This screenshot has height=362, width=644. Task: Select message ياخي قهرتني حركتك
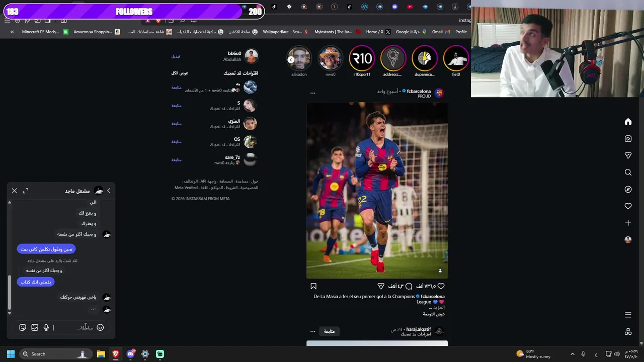pos(78,297)
